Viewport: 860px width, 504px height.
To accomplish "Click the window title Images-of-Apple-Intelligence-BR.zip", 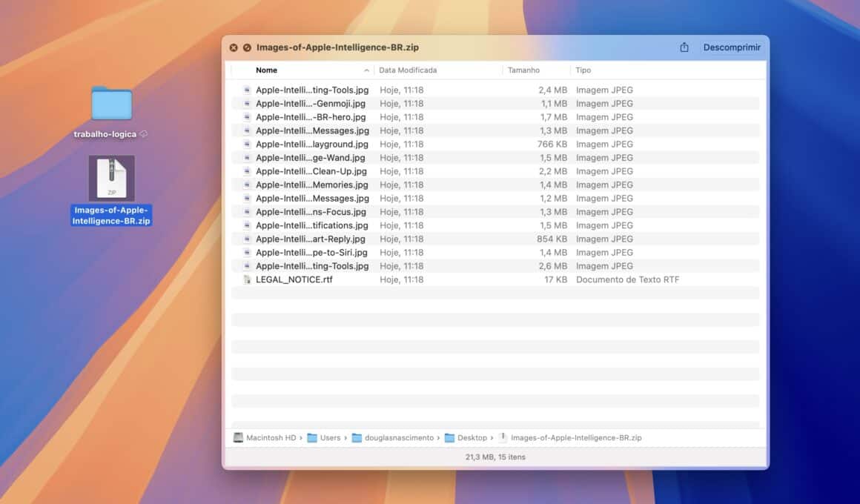I will click(x=337, y=47).
